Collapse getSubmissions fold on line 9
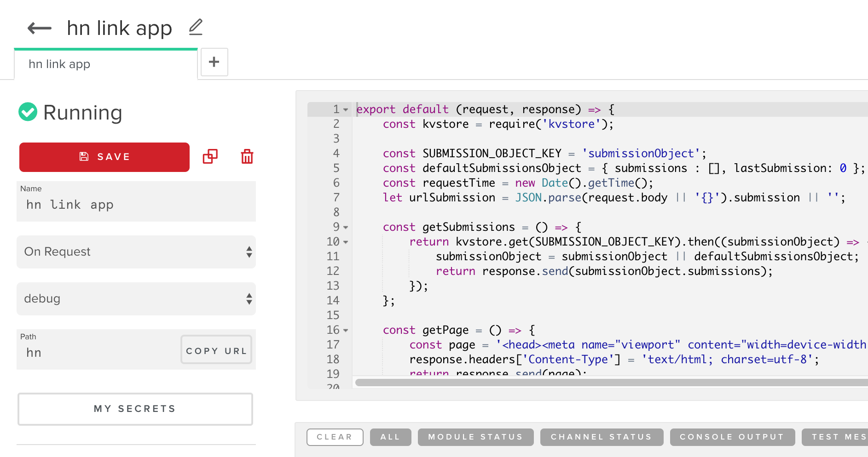This screenshot has height=457, width=868. 346,228
